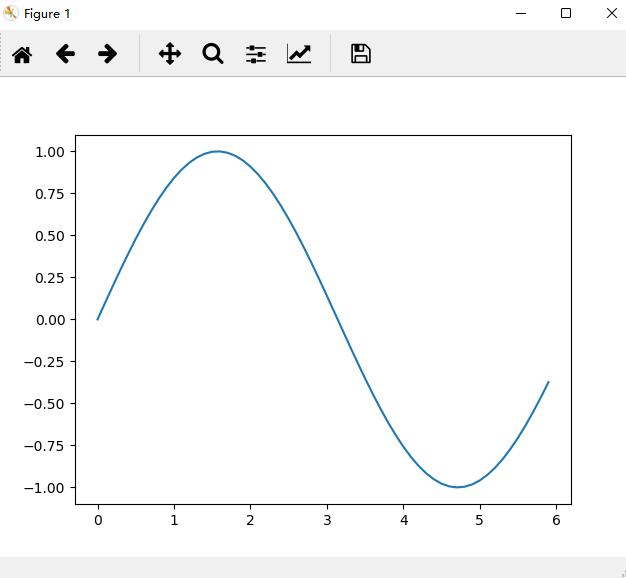Click the Figure 1 window title text
This screenshot has height=578, width=626.
coord(47,14)
